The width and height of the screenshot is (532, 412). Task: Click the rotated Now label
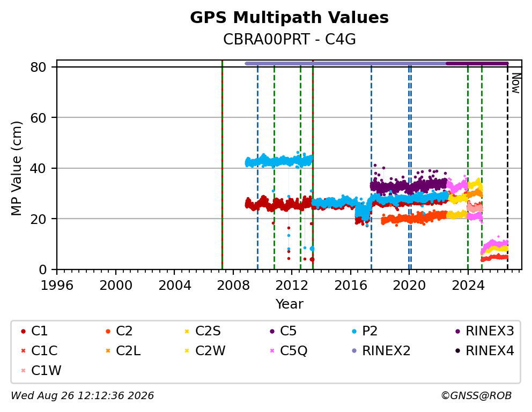click(x=516, y=84)
